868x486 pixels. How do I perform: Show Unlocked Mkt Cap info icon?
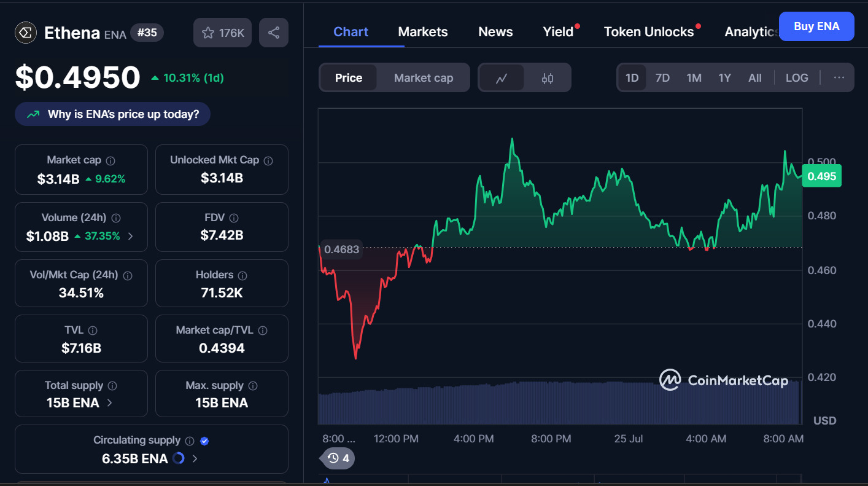(268, 160)
